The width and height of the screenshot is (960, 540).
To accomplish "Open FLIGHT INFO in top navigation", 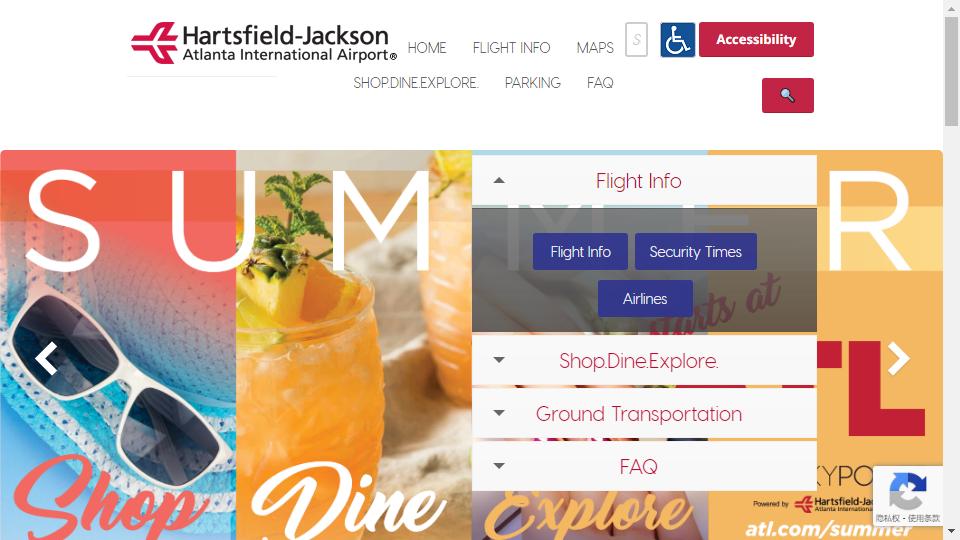I will (x=511, y=48).
